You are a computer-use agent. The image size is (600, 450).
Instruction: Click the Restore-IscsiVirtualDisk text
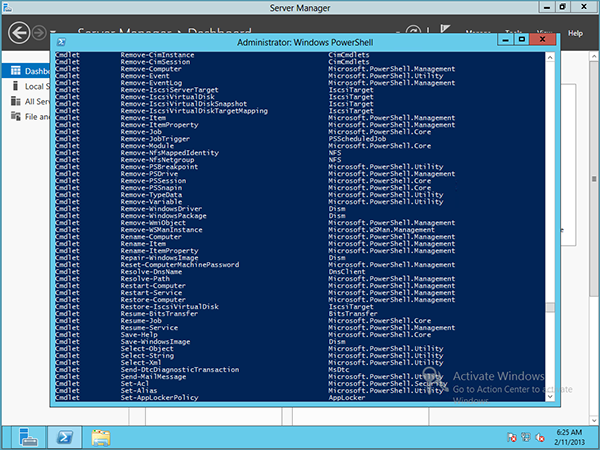point(170,307)
